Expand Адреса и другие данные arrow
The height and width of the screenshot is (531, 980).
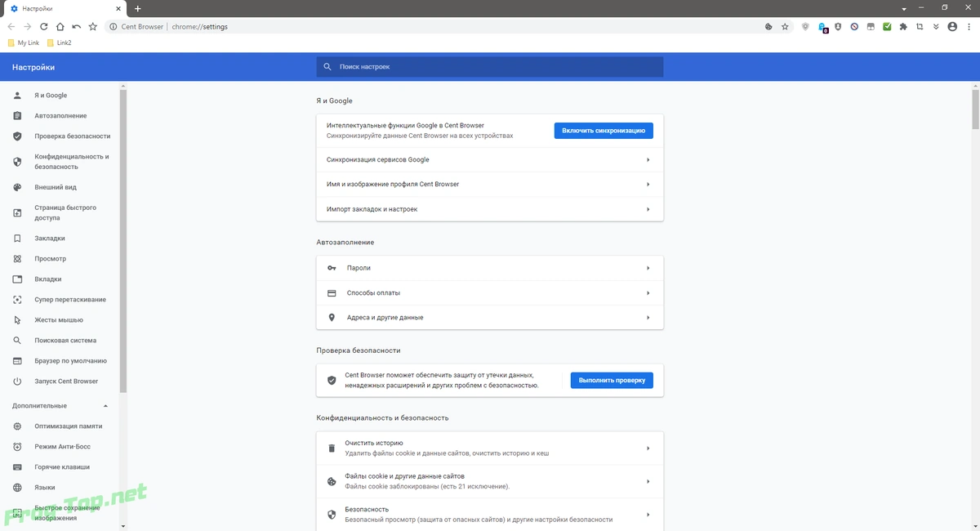[x=648, y=317]
